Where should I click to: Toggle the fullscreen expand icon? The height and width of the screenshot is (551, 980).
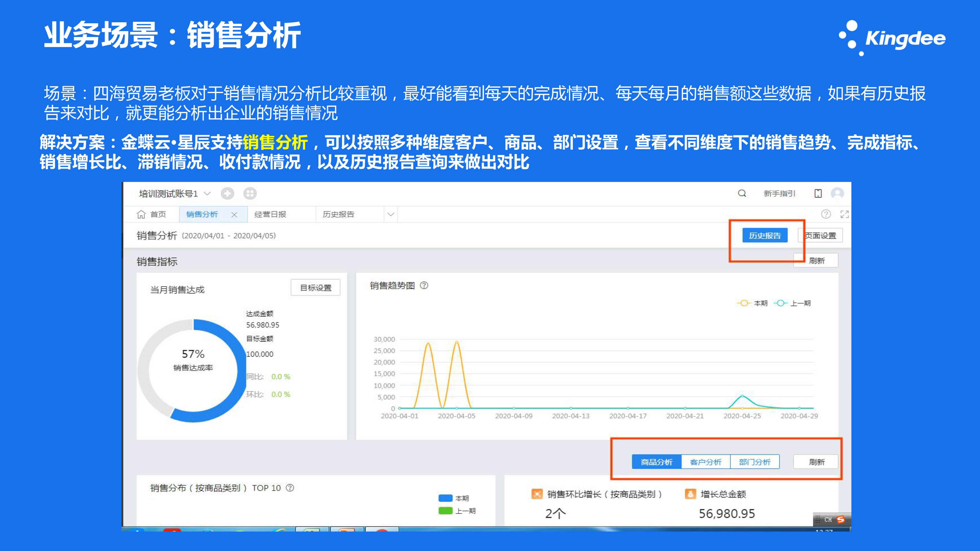tap(844, 214)
